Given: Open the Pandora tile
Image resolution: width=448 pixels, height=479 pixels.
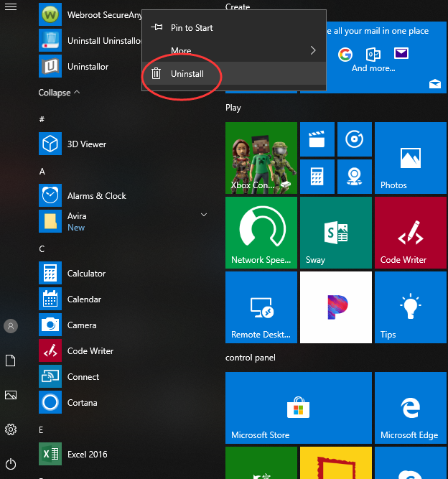Looking at the screenshot, I should click(x=336, y=307).
